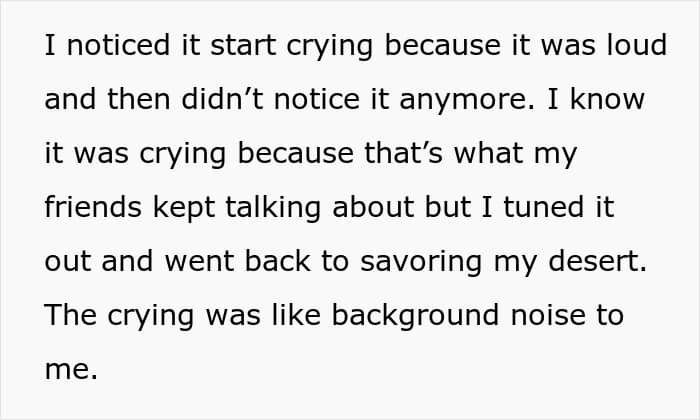
Task: Click the word "tuned" in the text
Action: 543,207
